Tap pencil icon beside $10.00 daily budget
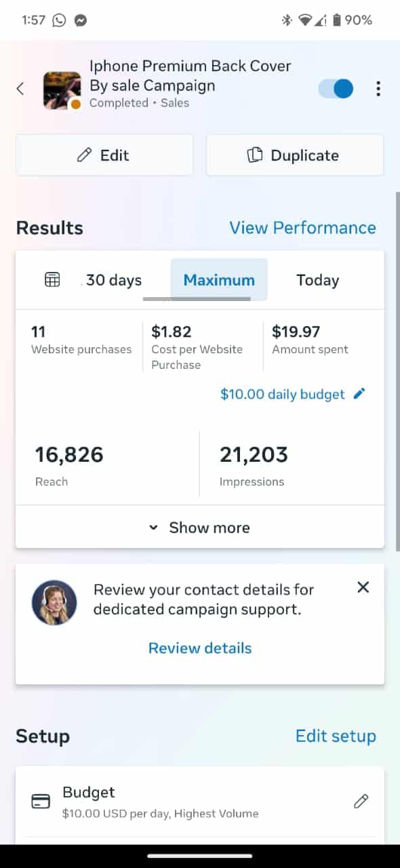The width and height of the screenshot is (400, 868). coord(360,393)
